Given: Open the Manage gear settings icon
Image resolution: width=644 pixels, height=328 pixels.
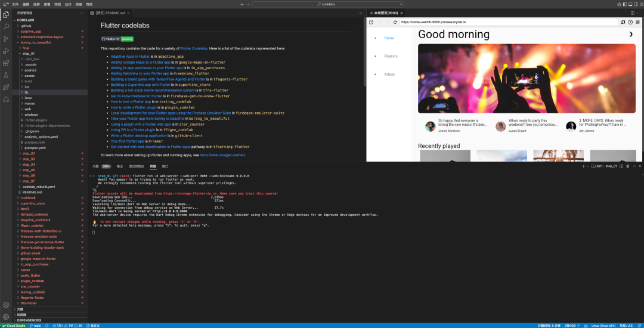Looking at the screenshot, I should [6, 317].
